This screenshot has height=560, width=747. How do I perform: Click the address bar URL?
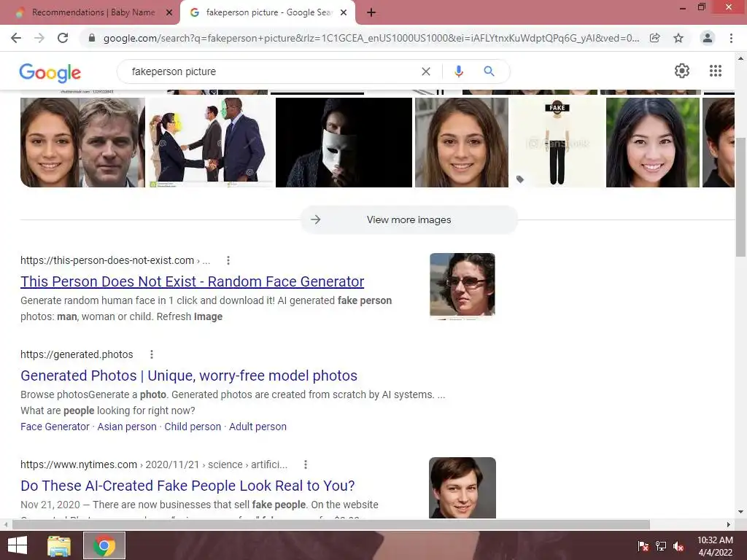click(371, 38)
